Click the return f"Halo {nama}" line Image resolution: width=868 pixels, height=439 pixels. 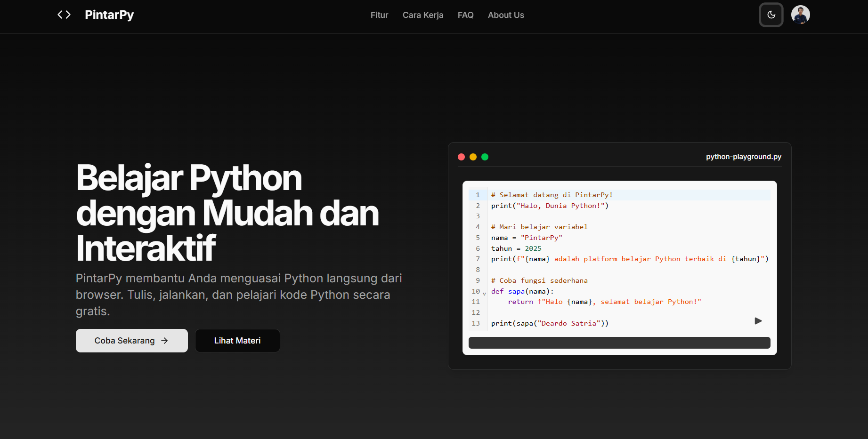604,302
